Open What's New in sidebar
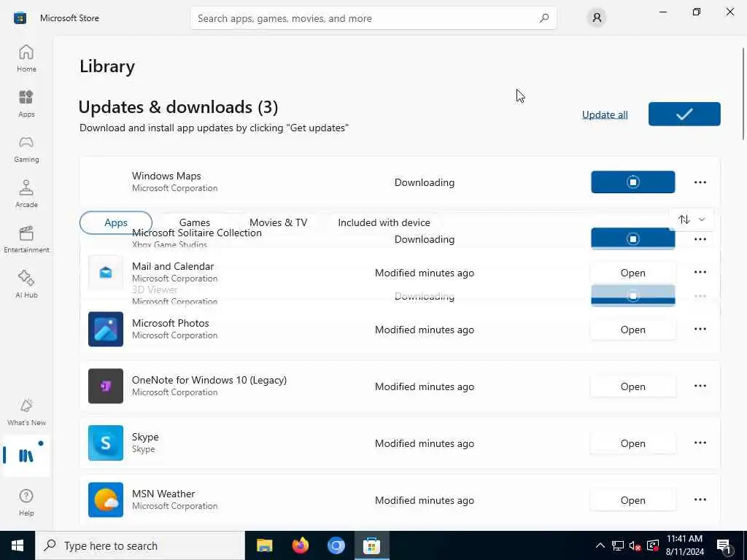The image size is (747, 560). click(26, 413)
